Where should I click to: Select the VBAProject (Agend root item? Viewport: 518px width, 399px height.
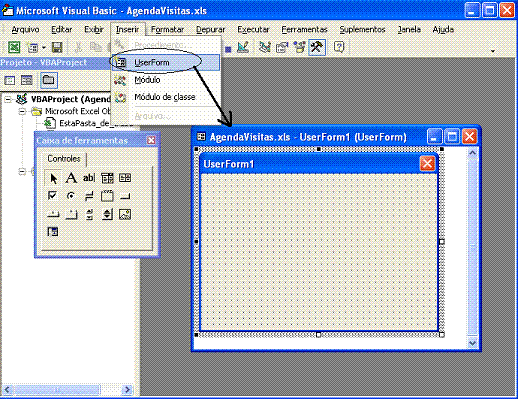pyautogui.click(x=63, y=99)
